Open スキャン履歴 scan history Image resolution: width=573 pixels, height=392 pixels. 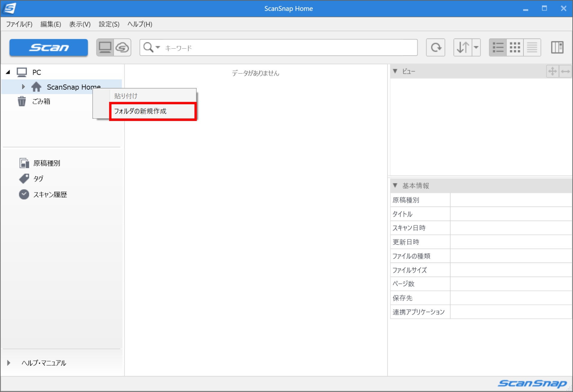coord(50,195)
